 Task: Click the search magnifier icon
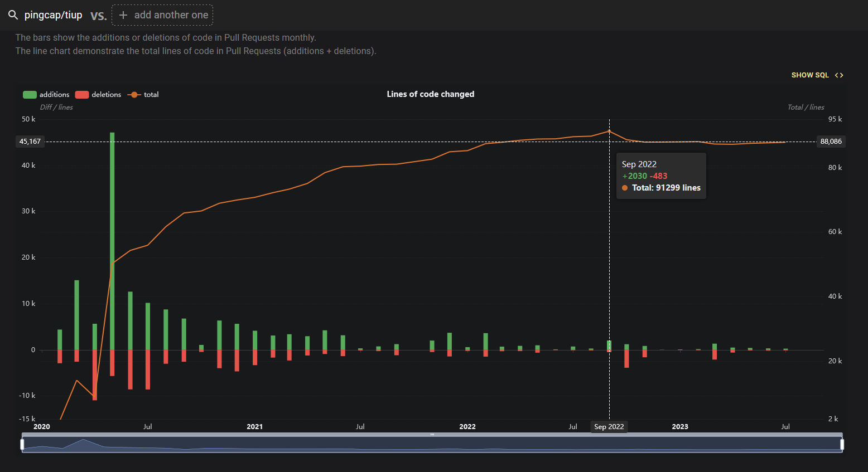(x=13, y=15)
